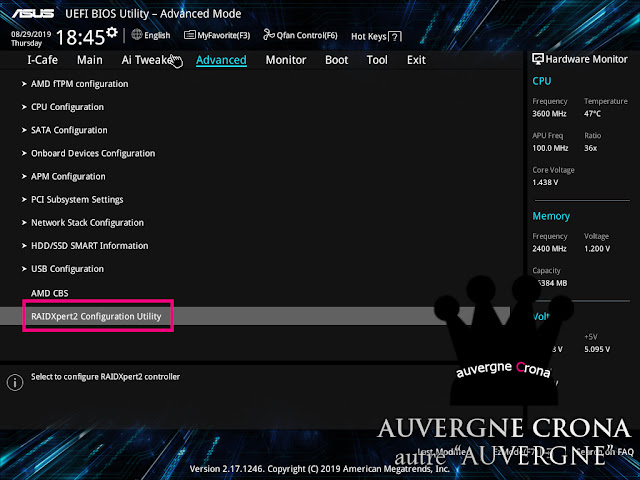Expand arrow for CPU Configuration

click(24, 107)
